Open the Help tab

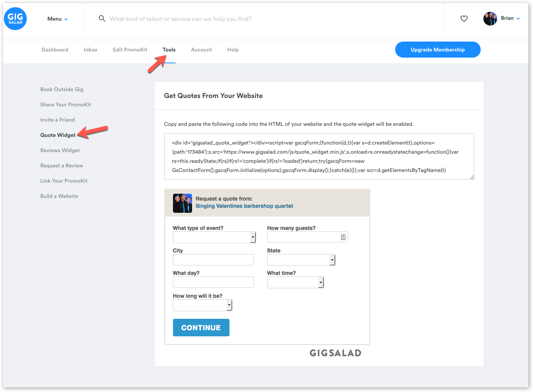pyautogui.click(x=233, y=50)
